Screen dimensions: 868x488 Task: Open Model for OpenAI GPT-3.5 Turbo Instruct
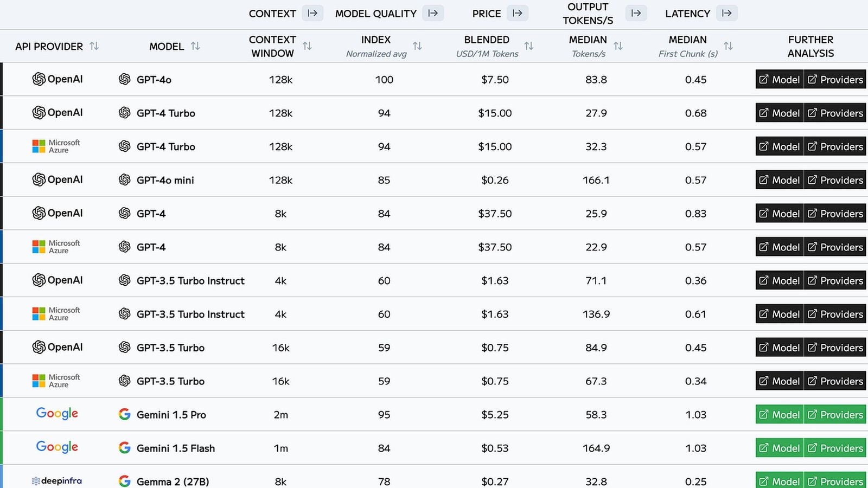pos(779,280)
